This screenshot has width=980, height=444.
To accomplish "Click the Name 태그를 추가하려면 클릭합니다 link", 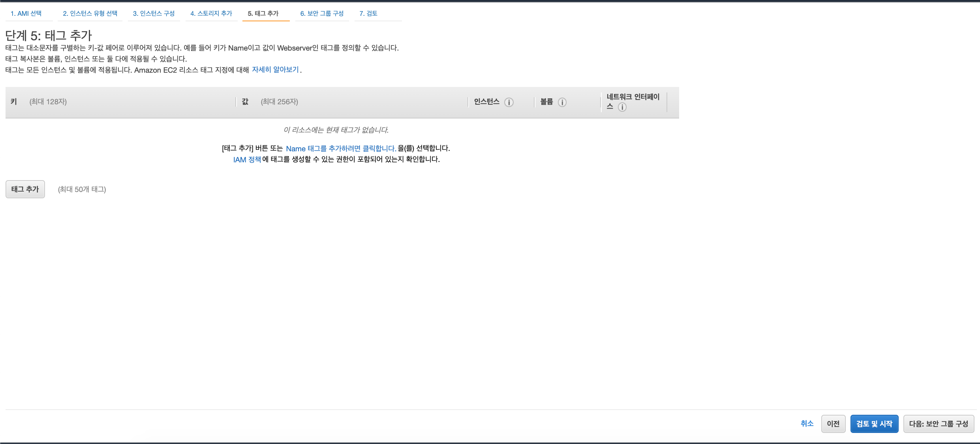I will point(341,149).
